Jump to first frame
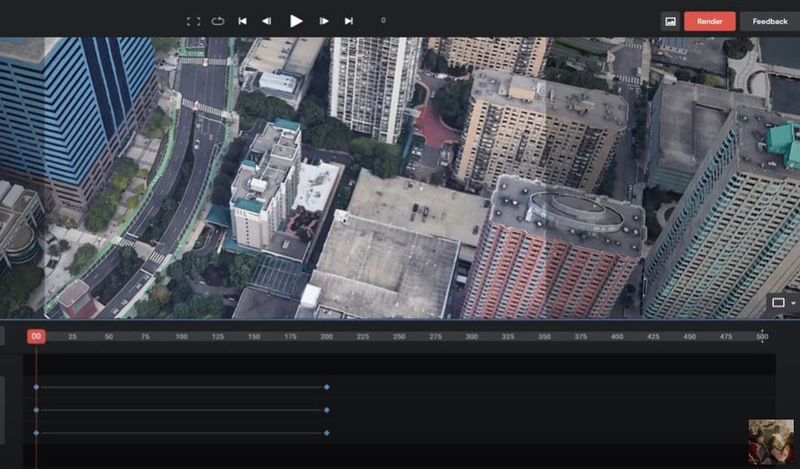Screen dimensions: 800x469 (242, 21)
